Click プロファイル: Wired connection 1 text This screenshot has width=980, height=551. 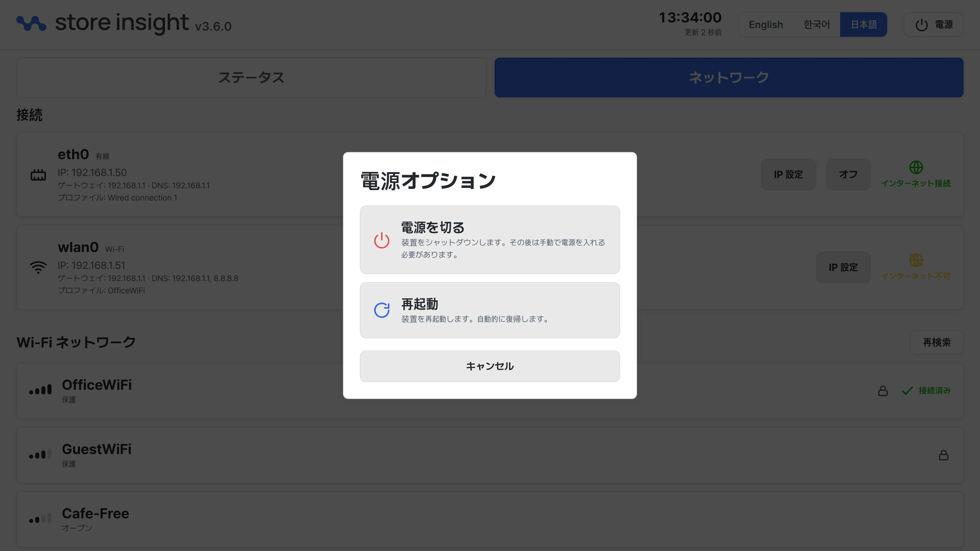117,198
